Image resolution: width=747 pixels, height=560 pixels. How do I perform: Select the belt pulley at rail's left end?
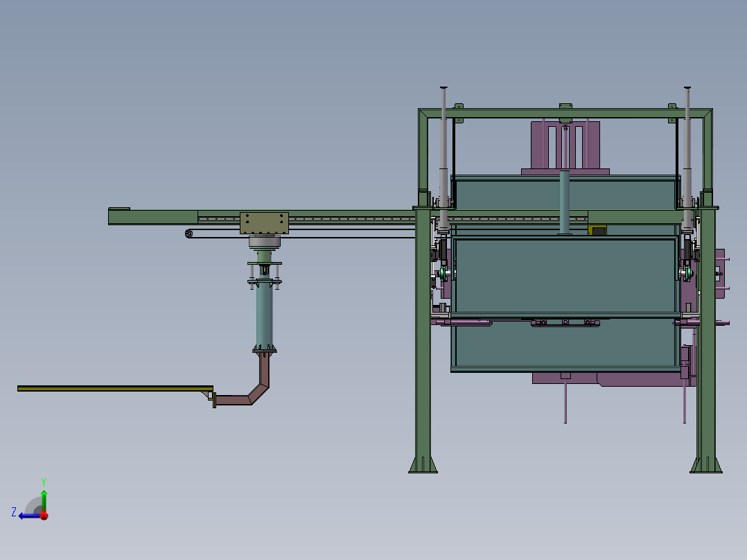188,234
